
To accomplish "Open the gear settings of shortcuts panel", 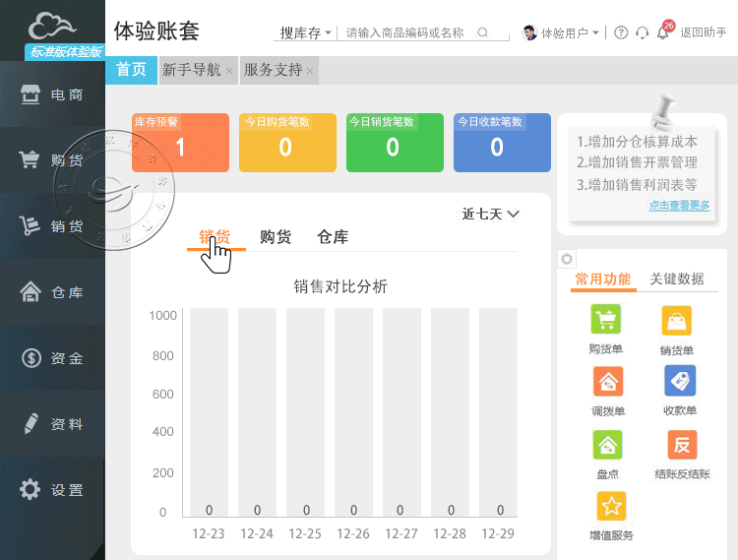I will coord(567,259).
